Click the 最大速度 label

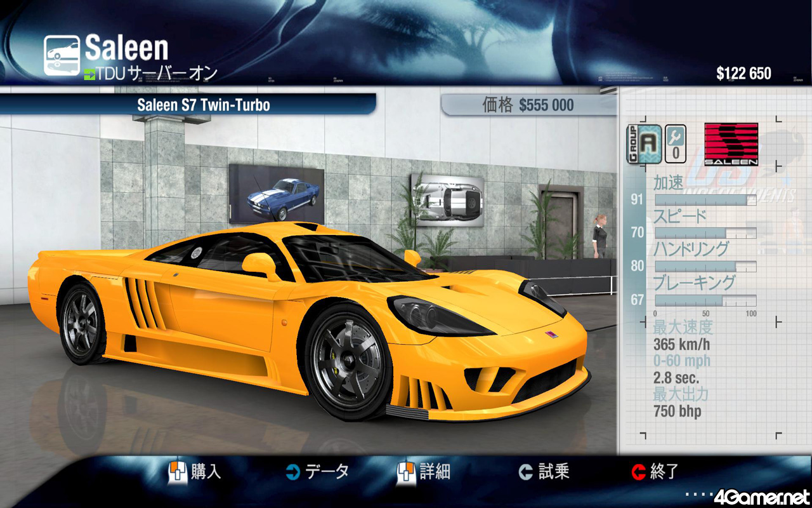click(683, 328)
